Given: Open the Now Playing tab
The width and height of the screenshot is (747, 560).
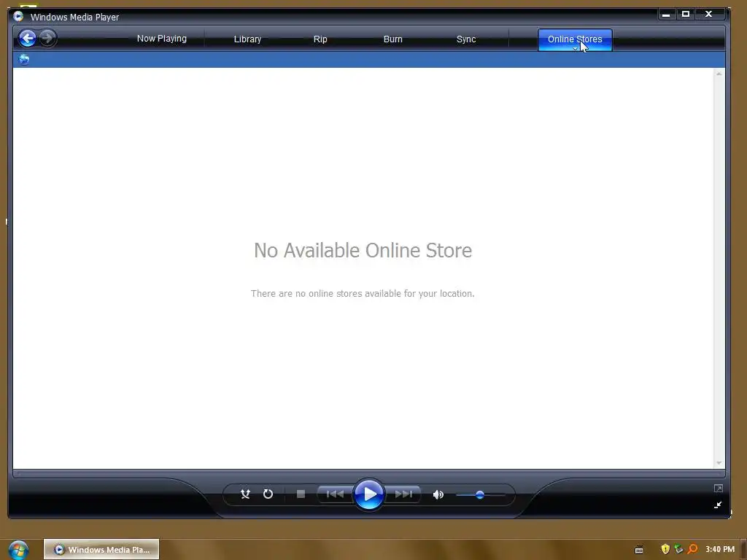Looking at the screenshot, I should pyautogui.click(x=162, y=39).
